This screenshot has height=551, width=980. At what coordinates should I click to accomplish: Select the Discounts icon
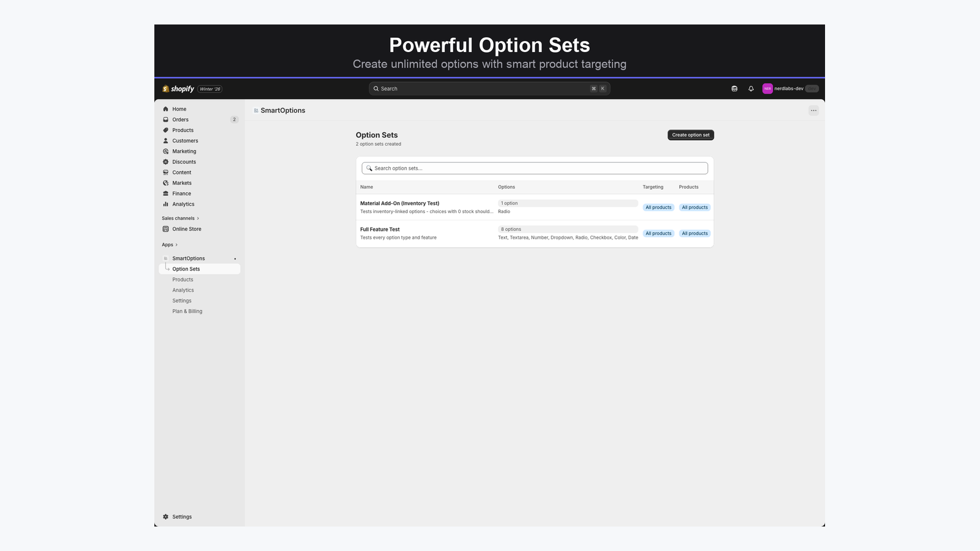pyautogui.click(x=165, y=162)
